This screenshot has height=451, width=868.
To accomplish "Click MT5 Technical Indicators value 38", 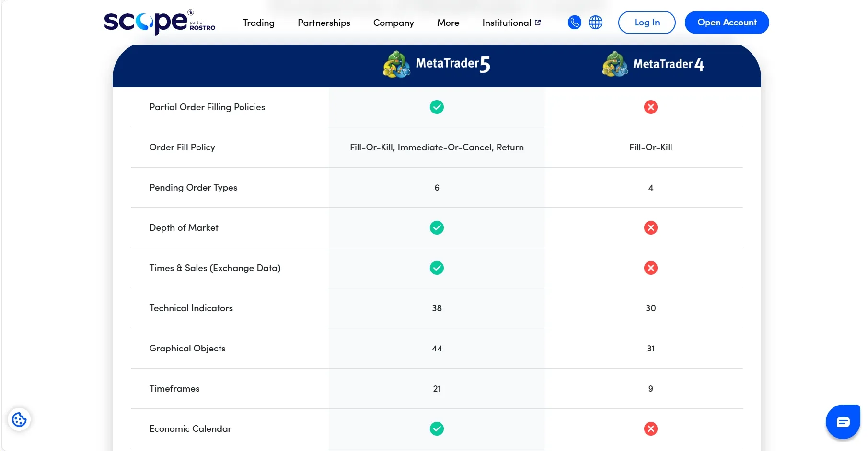I will 437,308.
